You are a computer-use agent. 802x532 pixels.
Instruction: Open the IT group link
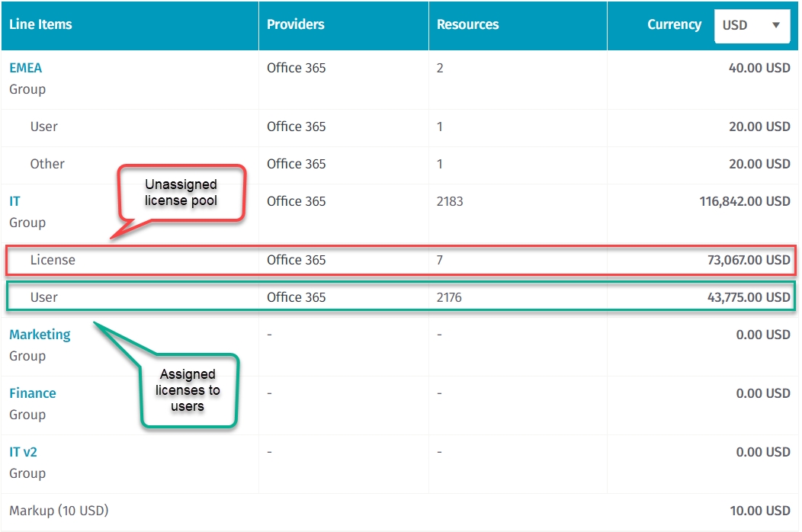pyautogui.click(x=14, y=201)
